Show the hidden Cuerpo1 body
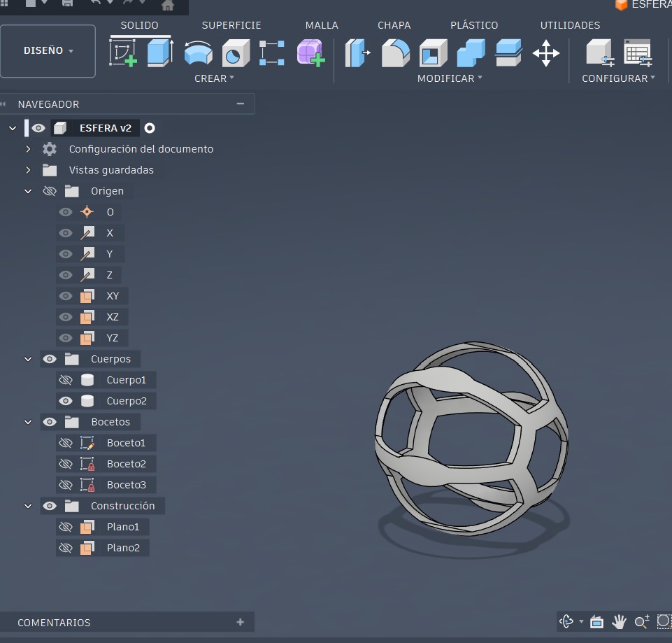672x643 pixels. pyautogui.click(x=66, y=380)
